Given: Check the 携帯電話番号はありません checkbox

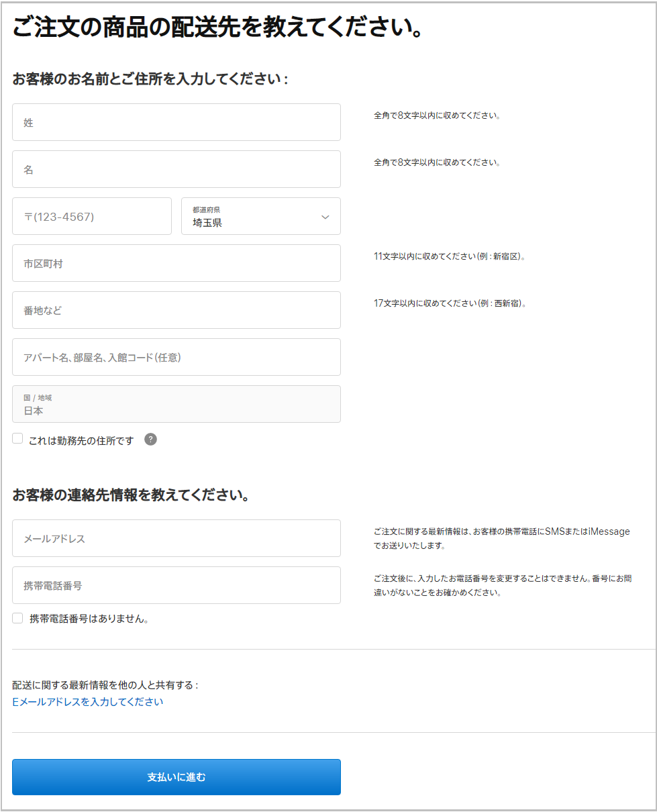Looking at the screenshot, I should pyautogui.click(x=17, y=618).
